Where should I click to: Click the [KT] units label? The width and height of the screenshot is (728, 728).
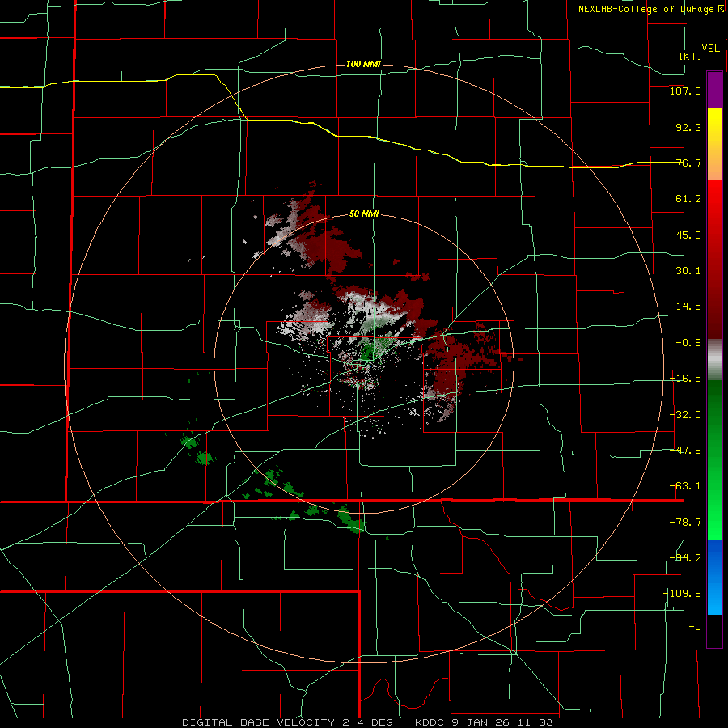coord(691,56)
